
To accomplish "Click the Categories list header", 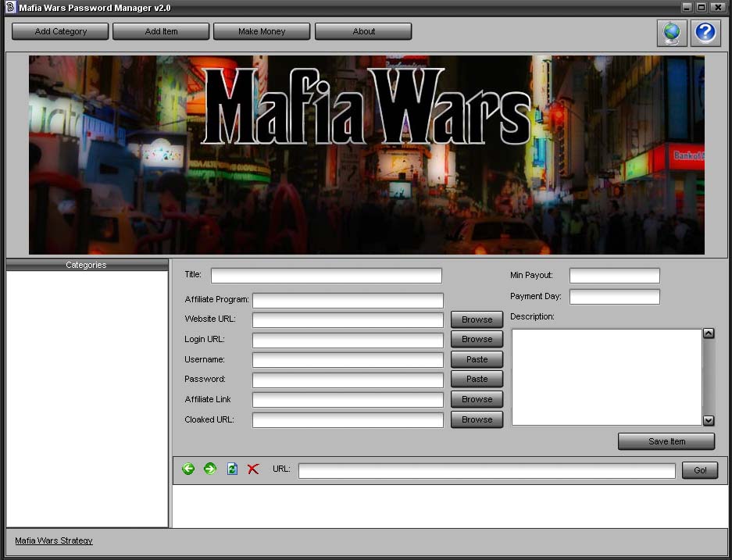I will pyautogui.click(x=87, y=265).
